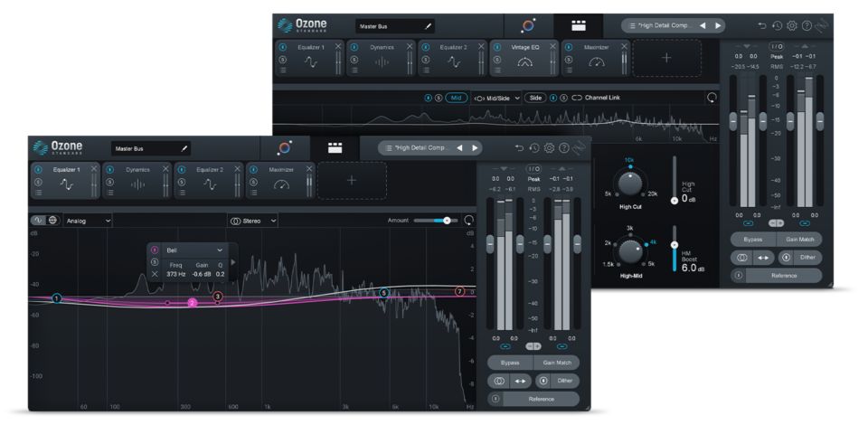Open module chain view in the front window
Image resolution: width=868 pixels, height=434 pixels.
(335, 147)
